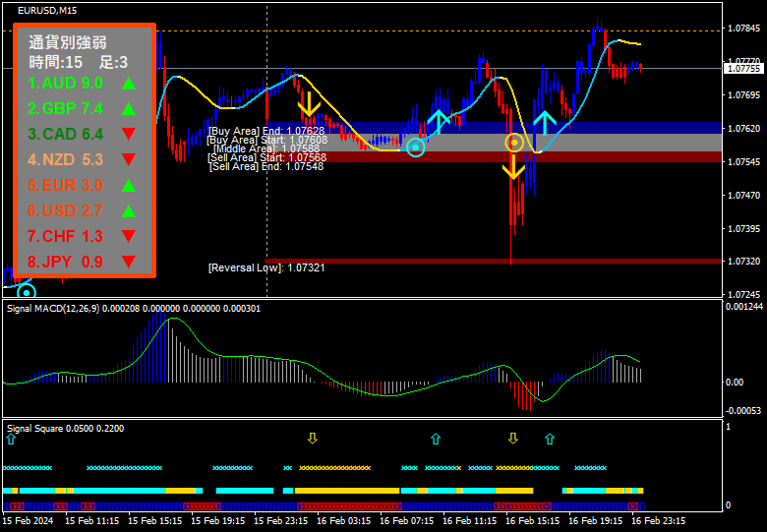Select the 2.GBP 7.4 row in strength panel
This screenshot has width=767, height=532.
tap(66, 108)
